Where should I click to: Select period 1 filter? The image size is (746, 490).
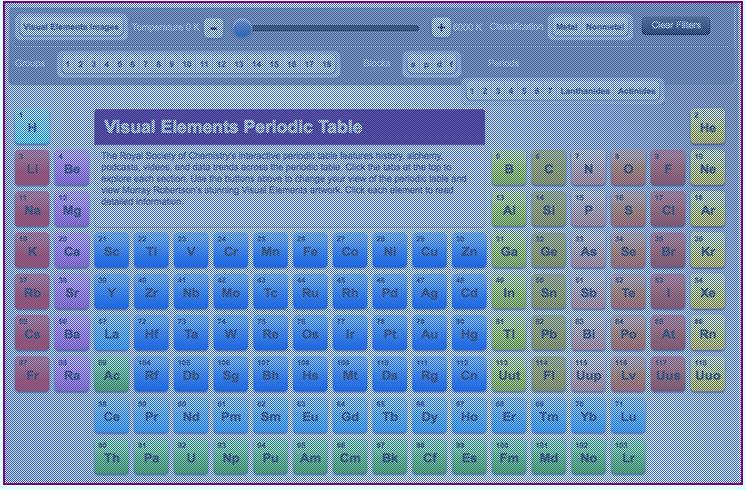pyautogui.click(x=471, y=91)
